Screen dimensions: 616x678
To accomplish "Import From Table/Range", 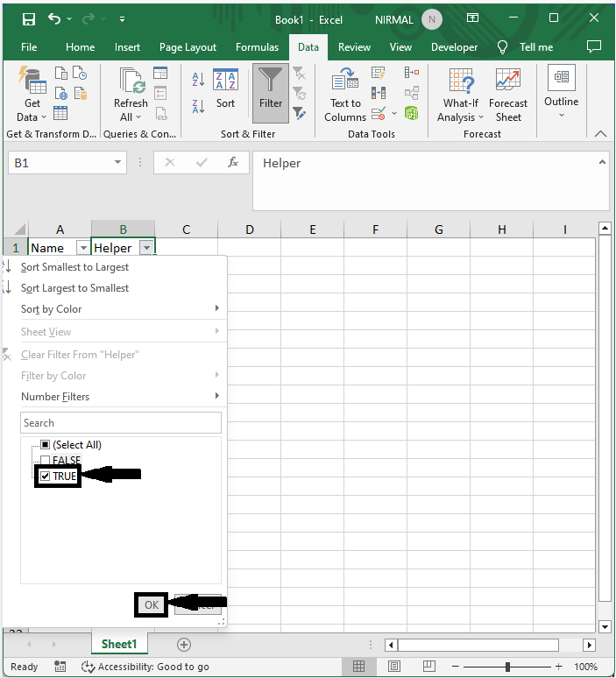I will tap(60, 113).
